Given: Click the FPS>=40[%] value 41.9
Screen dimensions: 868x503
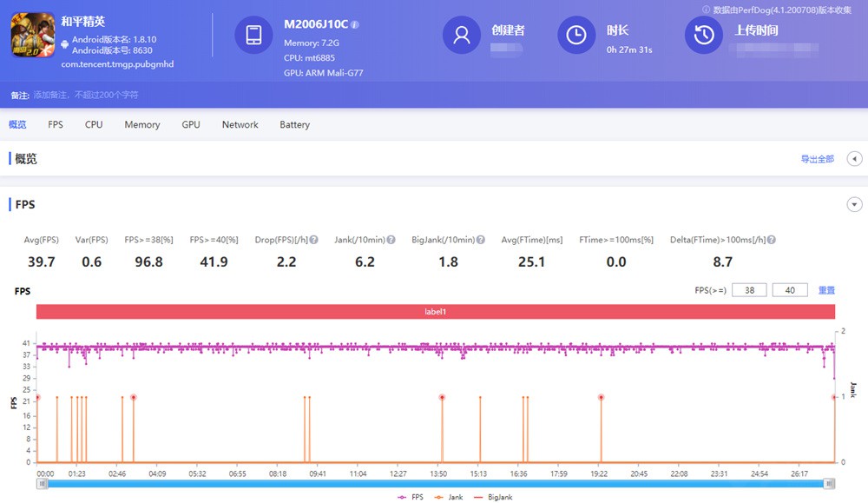Looking at the screenshot, I should pyautogui.click(x=214, y=262).
